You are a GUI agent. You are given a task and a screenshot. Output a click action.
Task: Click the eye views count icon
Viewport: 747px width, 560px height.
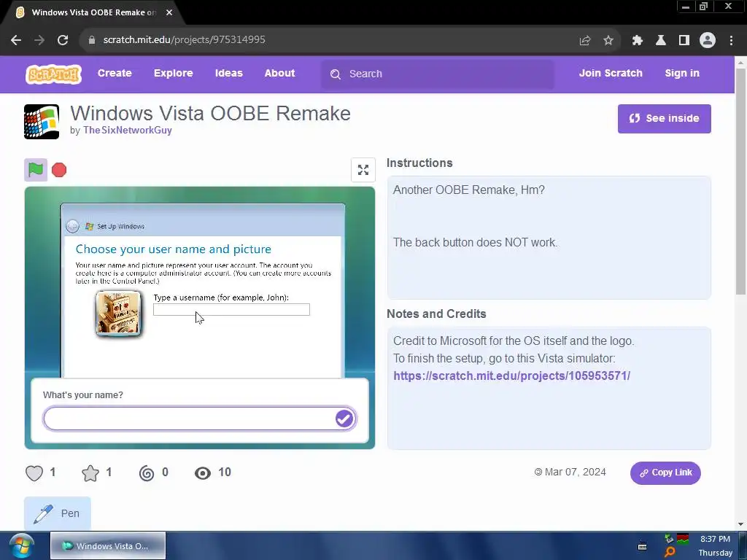(203, 472)
